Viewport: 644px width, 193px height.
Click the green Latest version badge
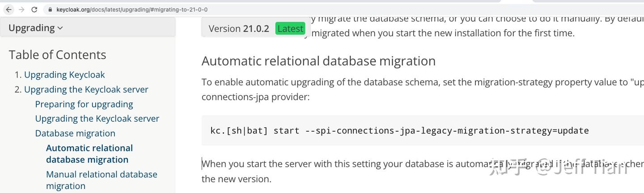point(290,29)
